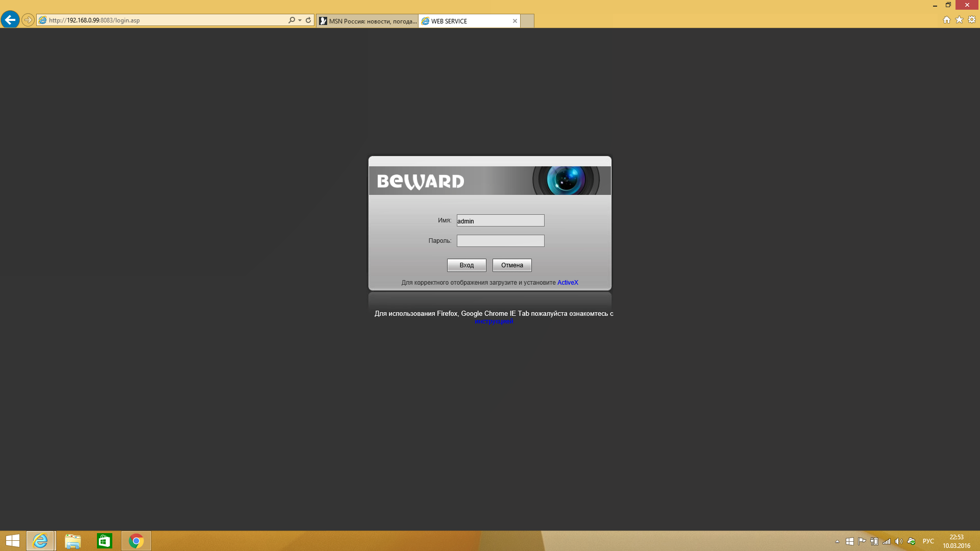Open File Explorer from taskbar

click(x=73, y=541)
